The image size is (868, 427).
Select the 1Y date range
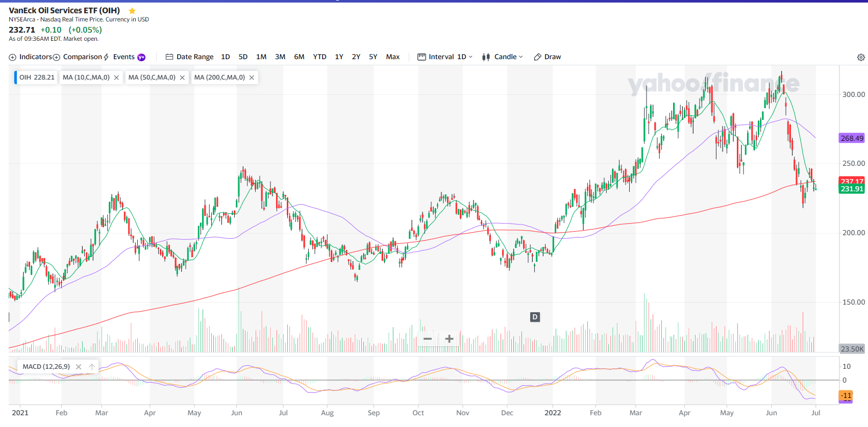(x=339, y=57)
